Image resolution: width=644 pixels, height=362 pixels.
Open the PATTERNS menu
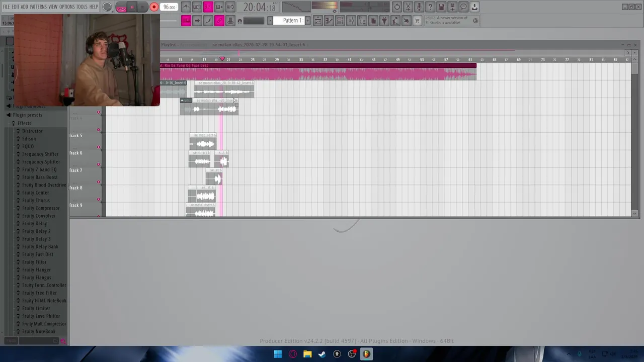(38, 7)
